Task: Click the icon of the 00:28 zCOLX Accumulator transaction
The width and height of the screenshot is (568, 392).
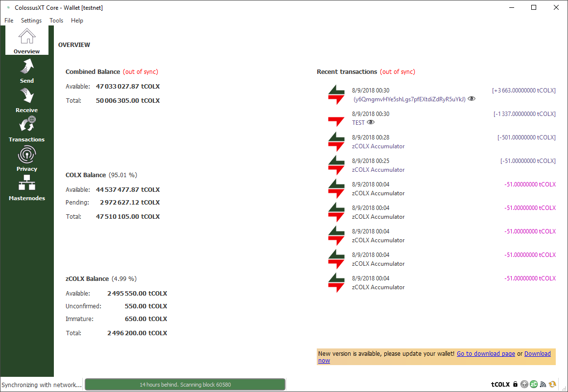Action: 336,142
